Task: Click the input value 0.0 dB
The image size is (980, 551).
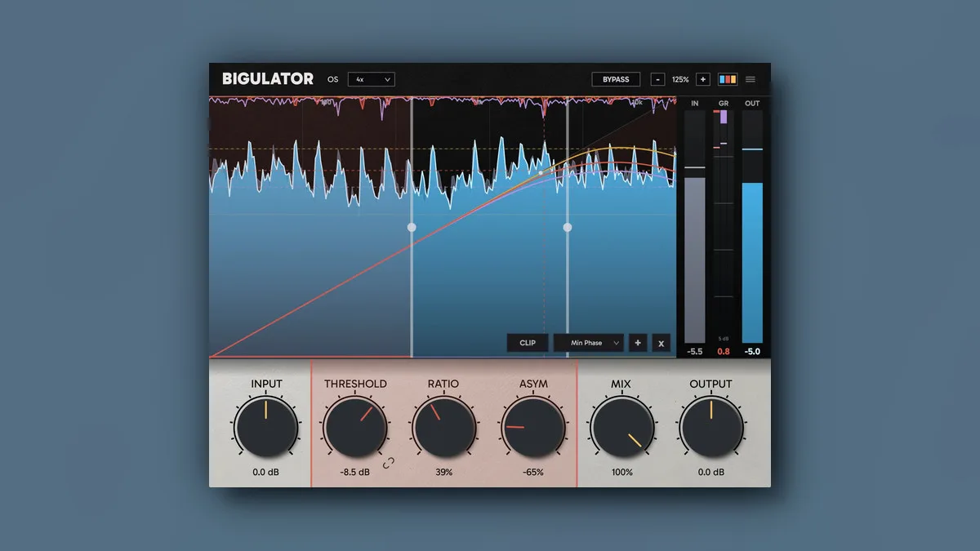Action: (x=266, y=473)
